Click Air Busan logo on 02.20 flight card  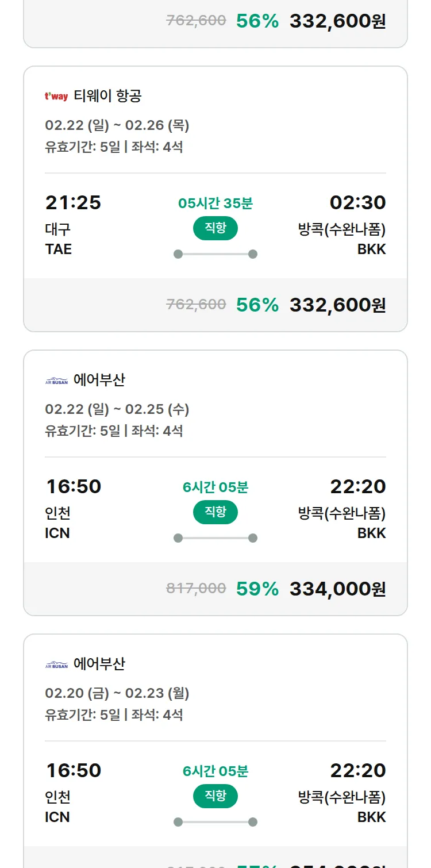pos(56,665)
